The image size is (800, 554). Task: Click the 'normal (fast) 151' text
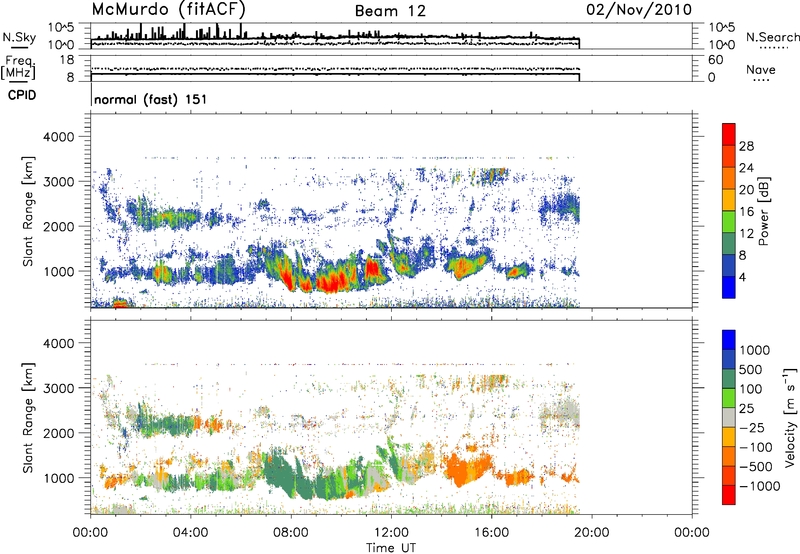click(151, 99)
